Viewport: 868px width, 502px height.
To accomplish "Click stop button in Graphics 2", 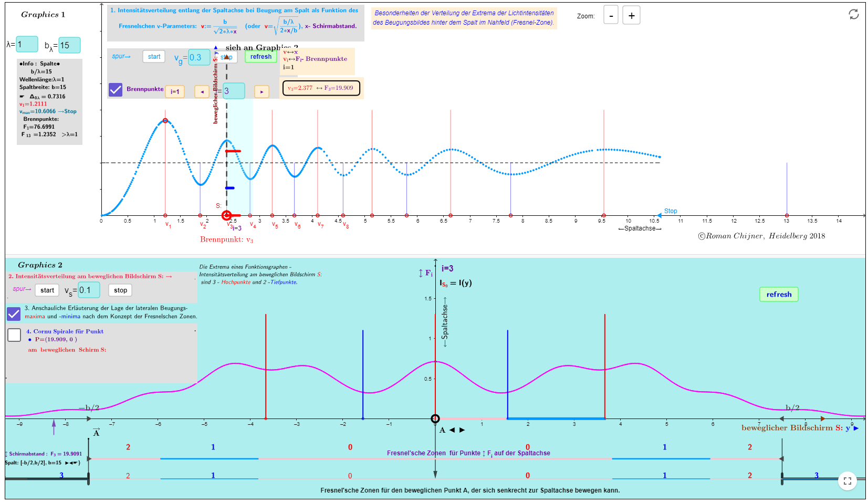I will 121,290.
